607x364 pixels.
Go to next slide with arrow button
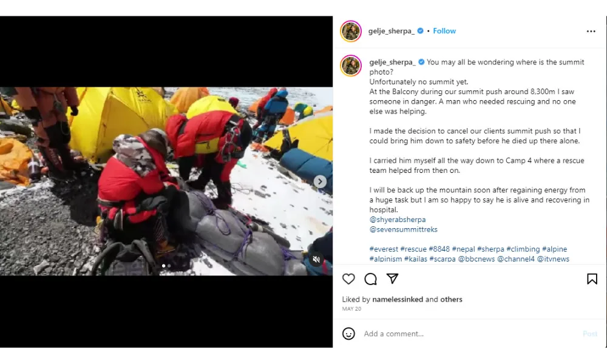320,181
